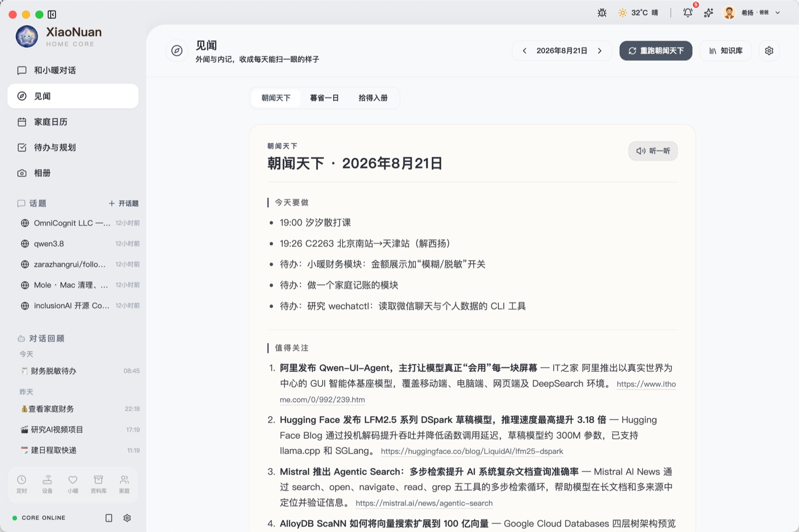Click the sparkles AI icon in top bar
The width and height of the screenshot is (799, 532).
709,13
